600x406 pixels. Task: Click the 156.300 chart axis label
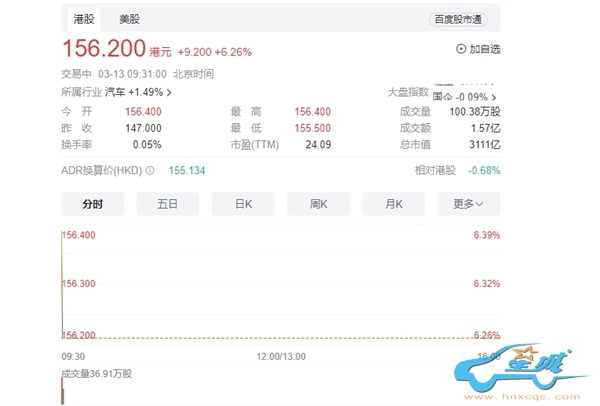pyautogui.click(x=79, y=284)
